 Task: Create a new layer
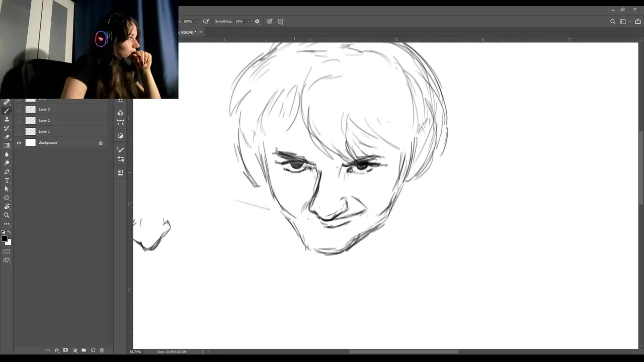click(x=93, y=350)
